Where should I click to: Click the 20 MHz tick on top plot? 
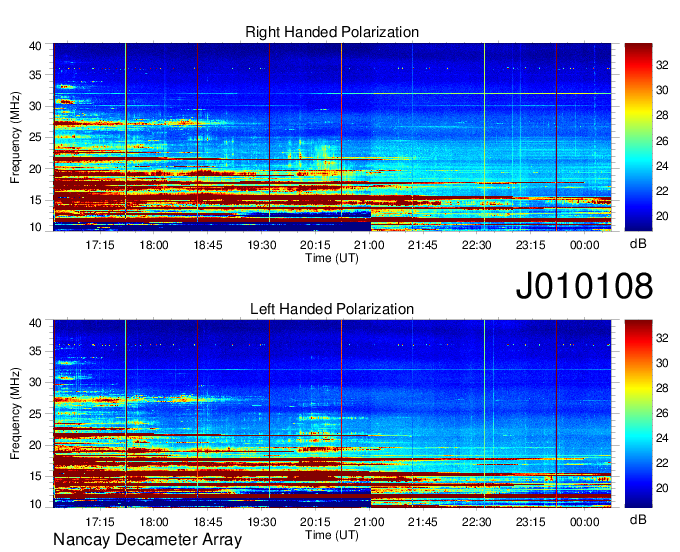point(35,169)
